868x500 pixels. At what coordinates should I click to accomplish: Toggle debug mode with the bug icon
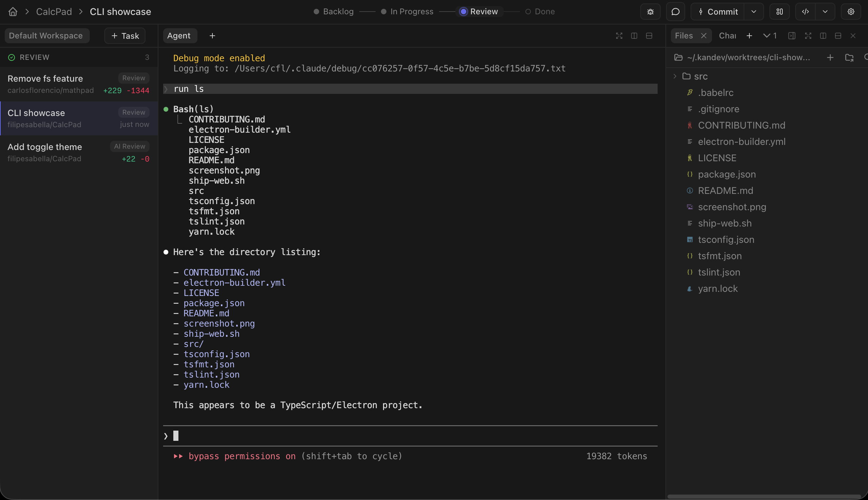pos(650,12)
